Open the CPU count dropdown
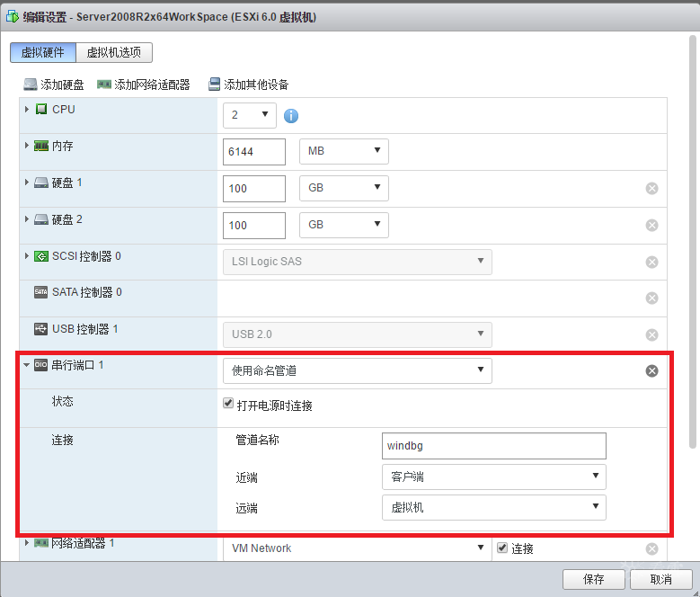Screen dimensions: 700x597 pyautogui.click(x=250, y=115)
